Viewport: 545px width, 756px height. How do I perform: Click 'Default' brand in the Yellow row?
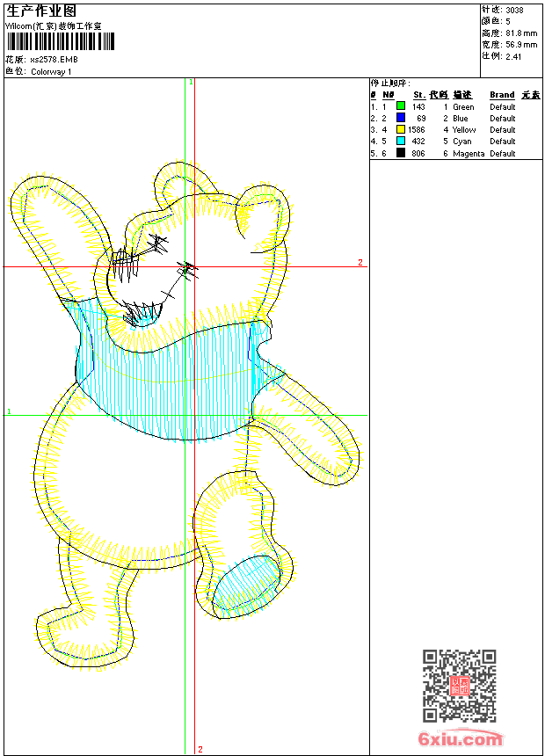click(503, 130)
